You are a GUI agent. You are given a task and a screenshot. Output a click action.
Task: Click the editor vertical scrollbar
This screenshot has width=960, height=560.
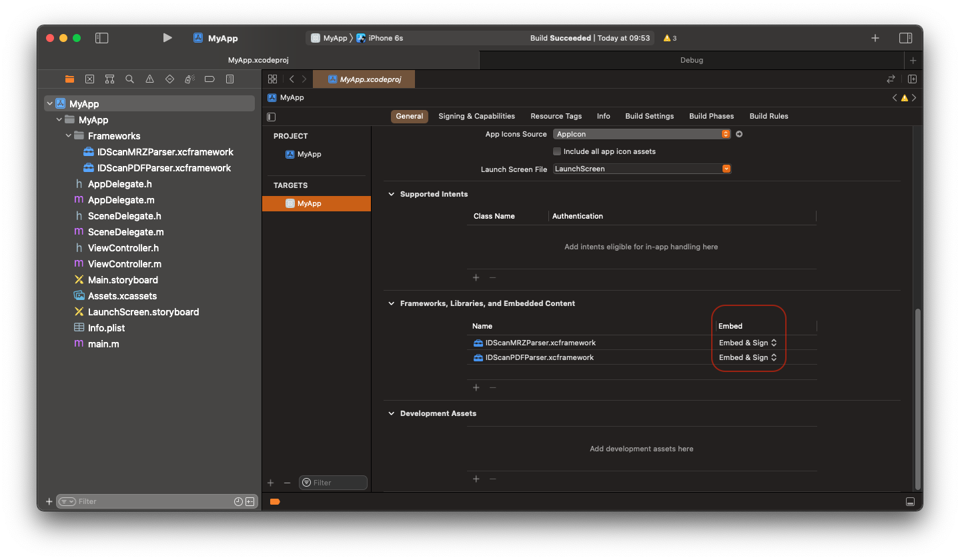click(918, 398)
